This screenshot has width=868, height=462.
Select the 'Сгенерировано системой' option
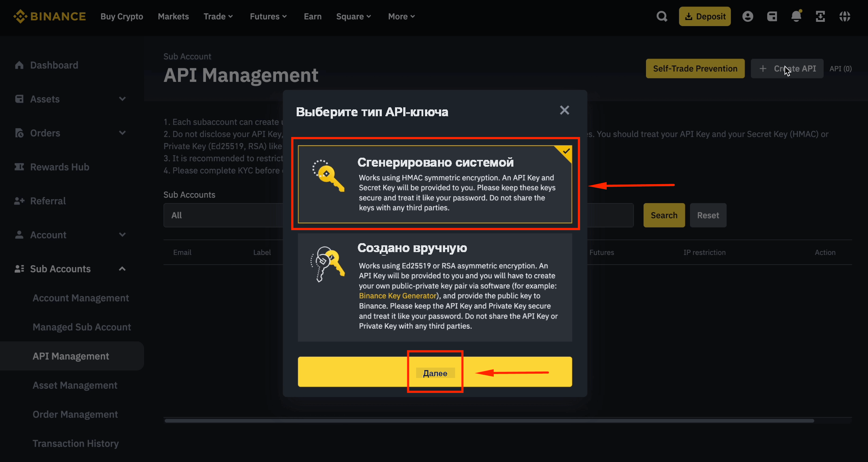(x=435, y=184)
